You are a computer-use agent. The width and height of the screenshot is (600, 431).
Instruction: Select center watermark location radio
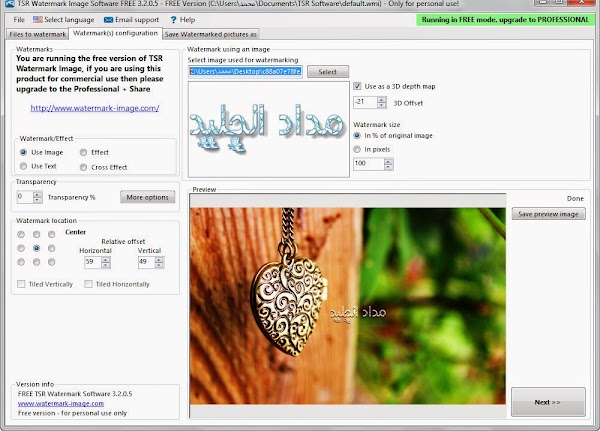point(36,248)
